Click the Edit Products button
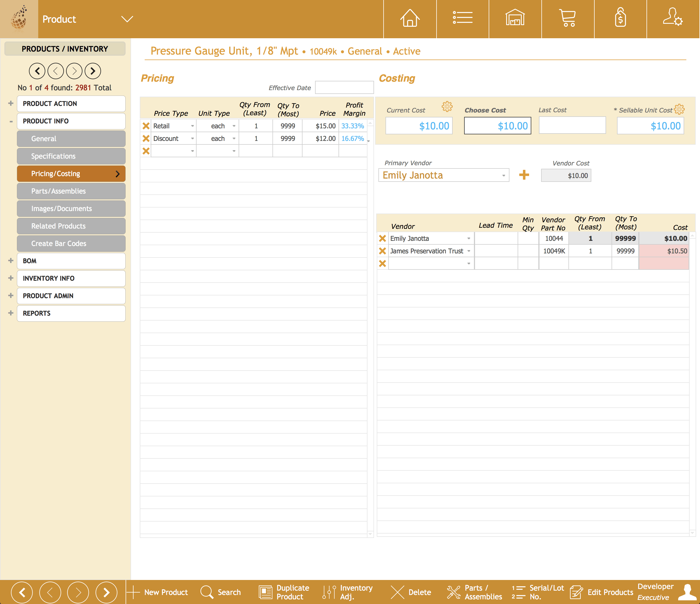The width and height of the screenshot is (700, 604). pos(602,592)
